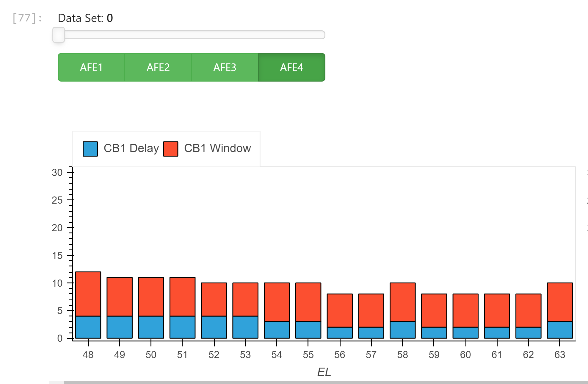Click the Data Set slider handle
588x384 pixels.
click(x=59, y=35)
